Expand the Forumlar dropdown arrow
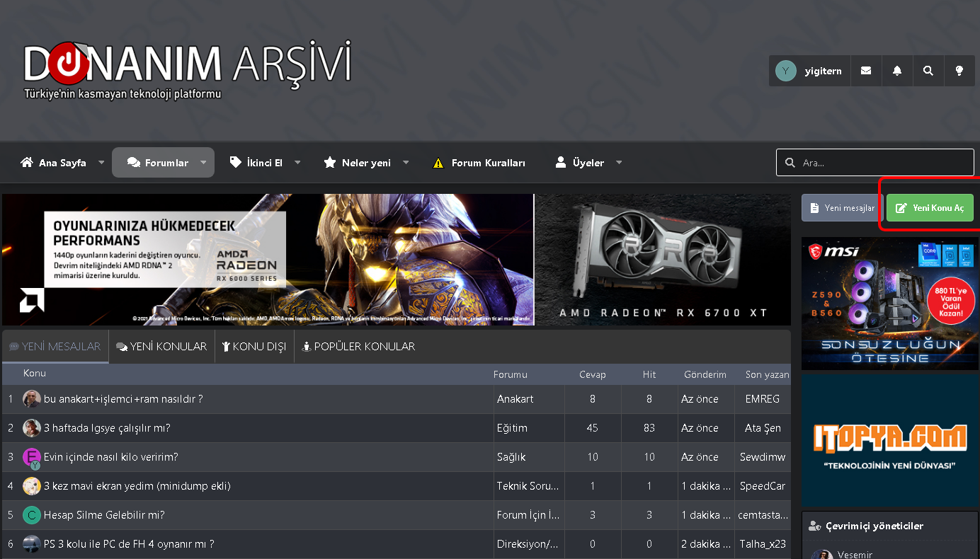 tap(203, 163)
